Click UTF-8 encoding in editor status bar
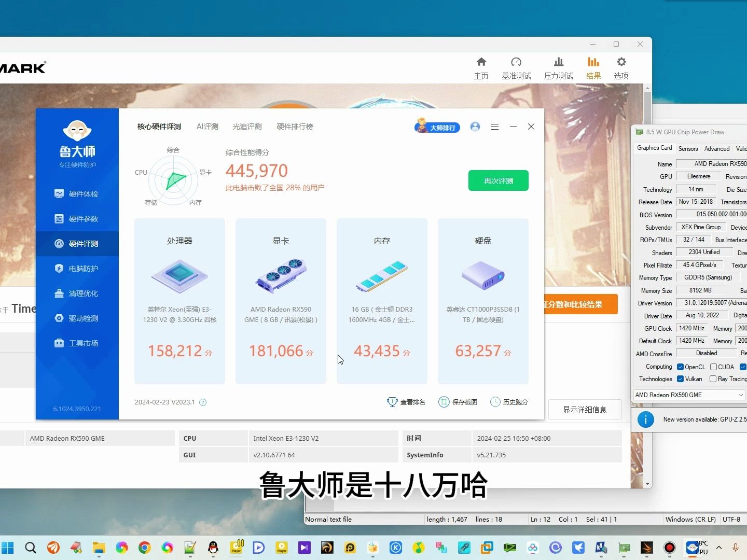 pos(731,520)
